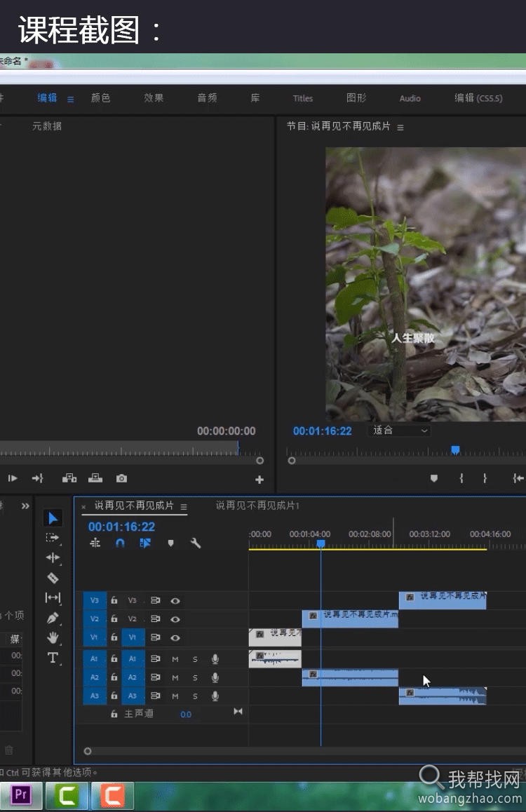526x812 pixels.
Task: Open timeline display settings wrench
Action: [195, 543]
